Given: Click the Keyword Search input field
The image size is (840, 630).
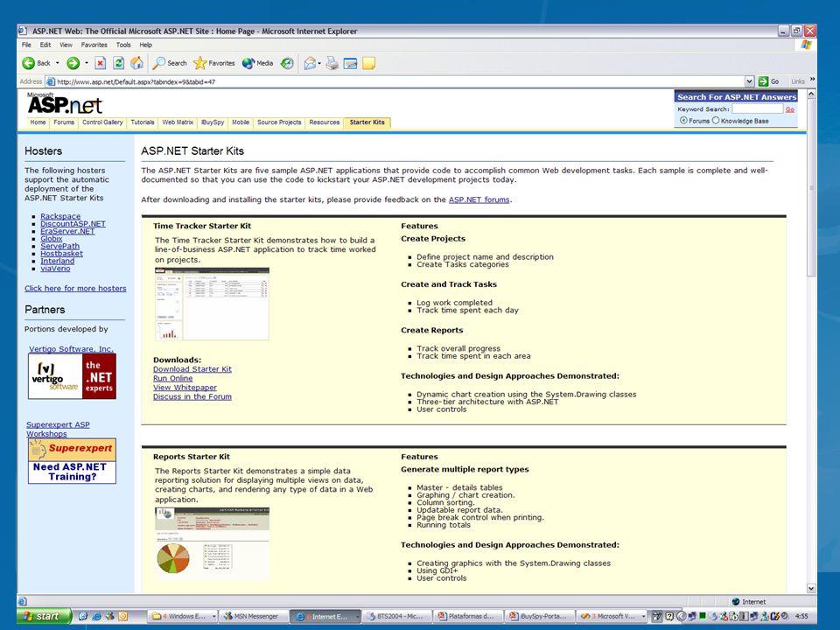Looking at the screenshot, I should point(758,108).
